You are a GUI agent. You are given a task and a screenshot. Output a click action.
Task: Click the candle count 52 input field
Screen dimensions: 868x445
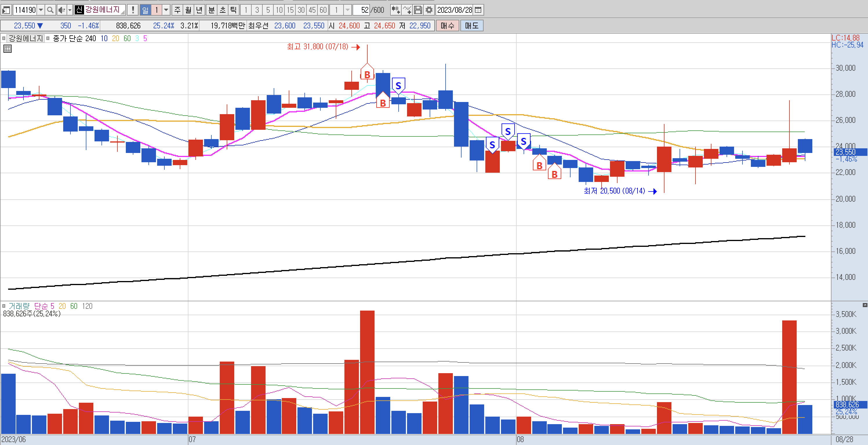pos(361,10)
